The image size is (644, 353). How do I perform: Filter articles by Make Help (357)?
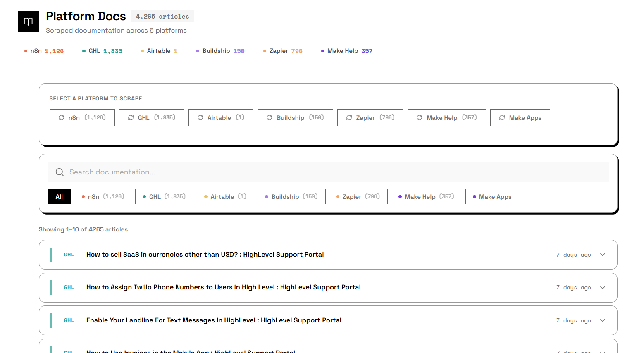click(427, 197)
